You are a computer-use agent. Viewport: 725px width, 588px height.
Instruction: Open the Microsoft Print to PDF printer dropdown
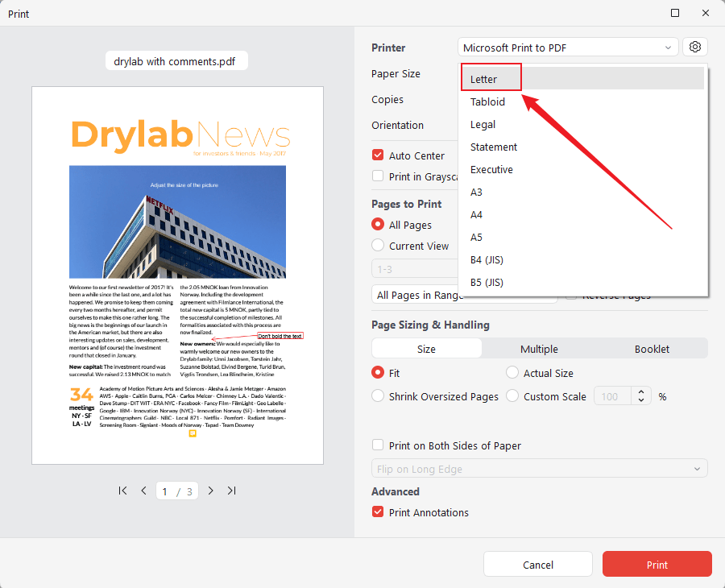pos(567,46)
